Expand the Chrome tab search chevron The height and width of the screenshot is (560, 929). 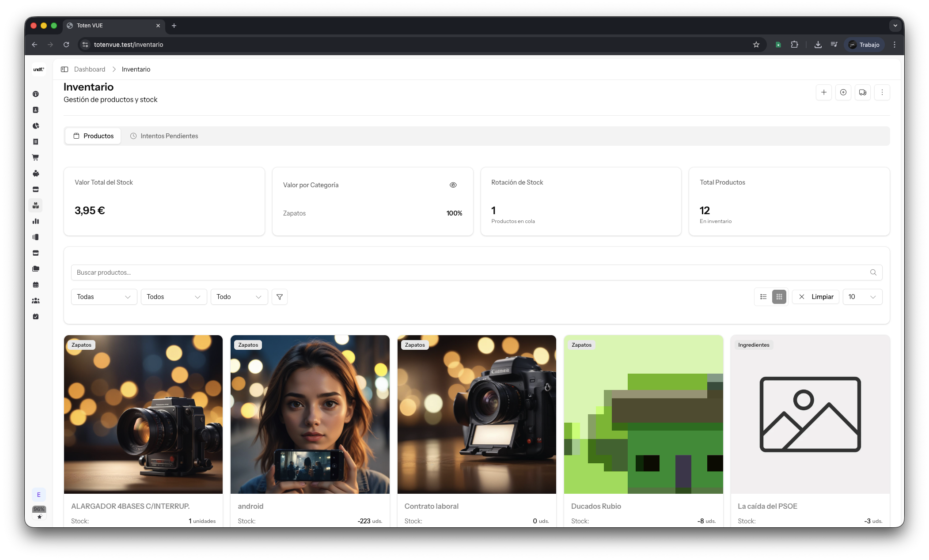pyautogui.click(x=895, y=26)
